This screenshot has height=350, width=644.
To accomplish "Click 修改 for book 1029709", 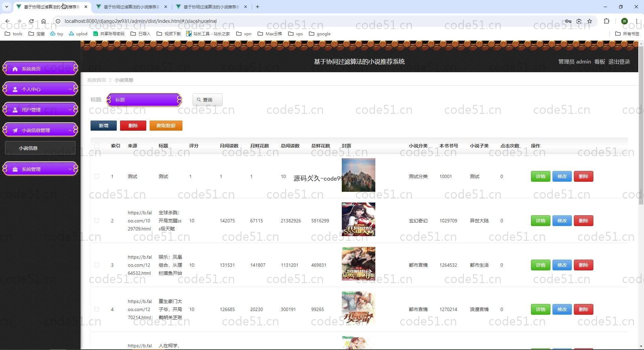I will point(562,221).
